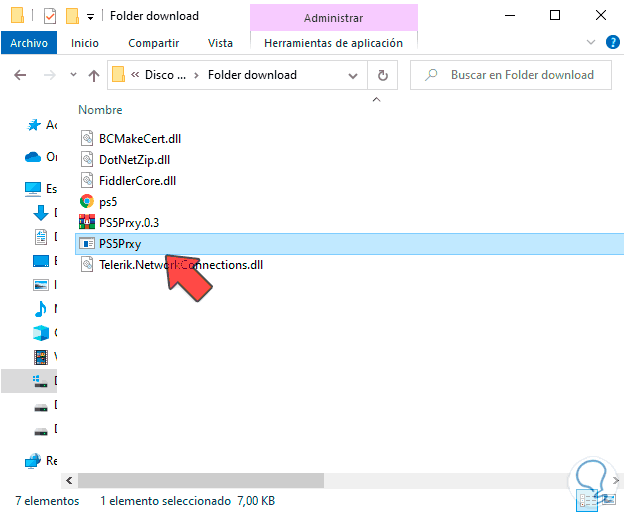Open 3D Objects cube in sidebar
The width and height of the screenshot is (625, 513).
coord(41,333)
